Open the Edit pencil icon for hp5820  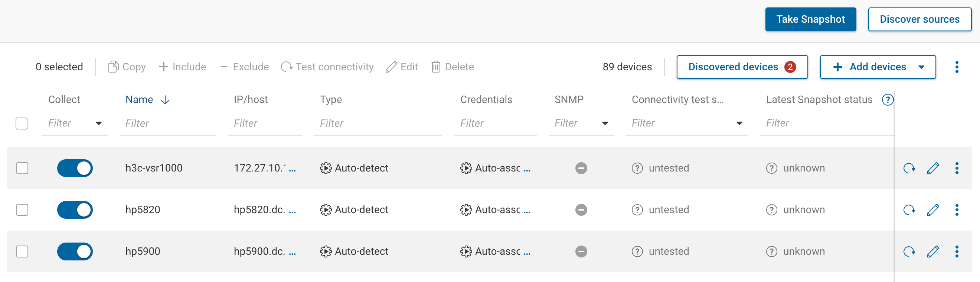933,209
